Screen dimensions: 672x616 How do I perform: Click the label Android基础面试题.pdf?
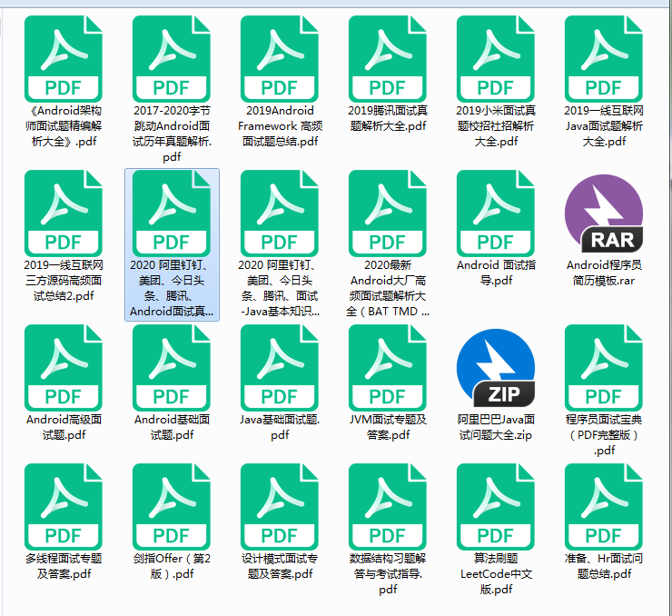[x=172, y=427]
